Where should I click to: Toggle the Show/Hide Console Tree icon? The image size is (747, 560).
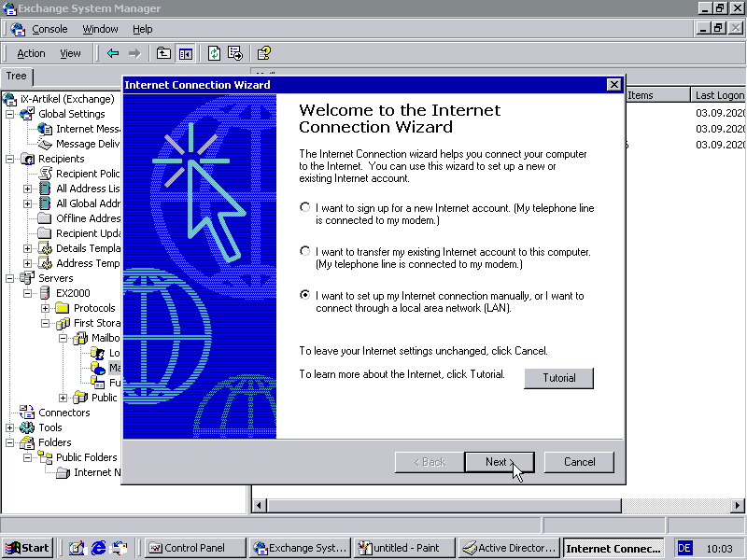click(x=185, y=53)
